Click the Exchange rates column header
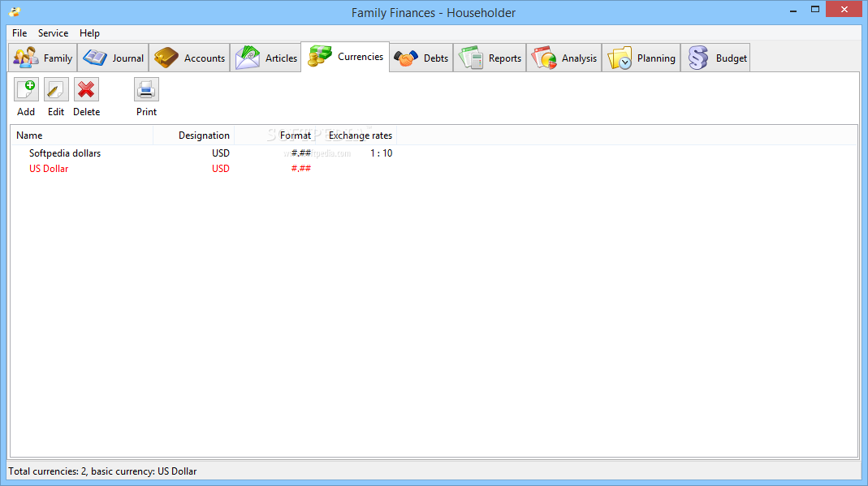Screen dimensions: 868x486 [x=356, y=135]
